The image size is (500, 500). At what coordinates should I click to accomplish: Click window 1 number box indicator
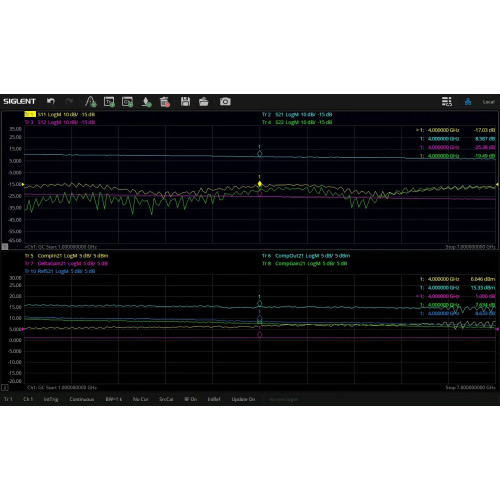coord(5,246)
